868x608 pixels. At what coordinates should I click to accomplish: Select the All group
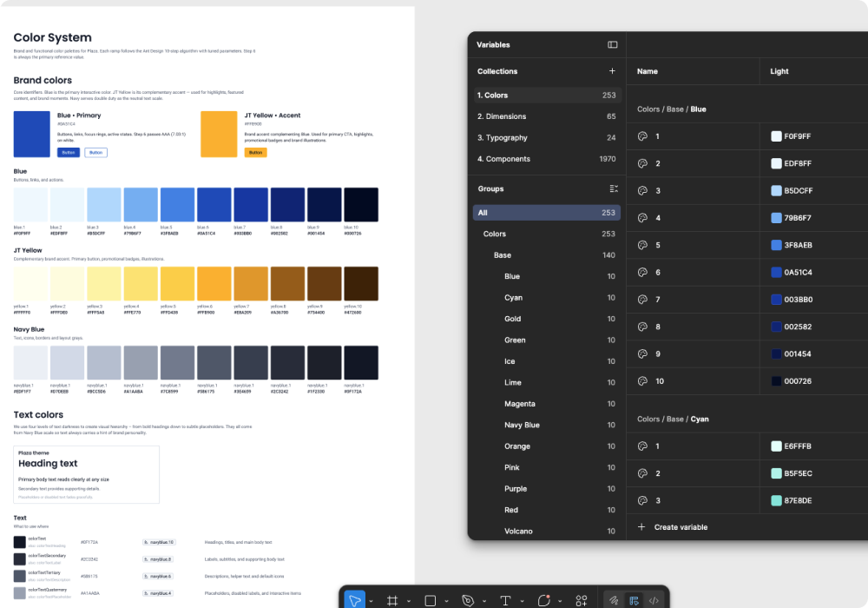[547, 213]
